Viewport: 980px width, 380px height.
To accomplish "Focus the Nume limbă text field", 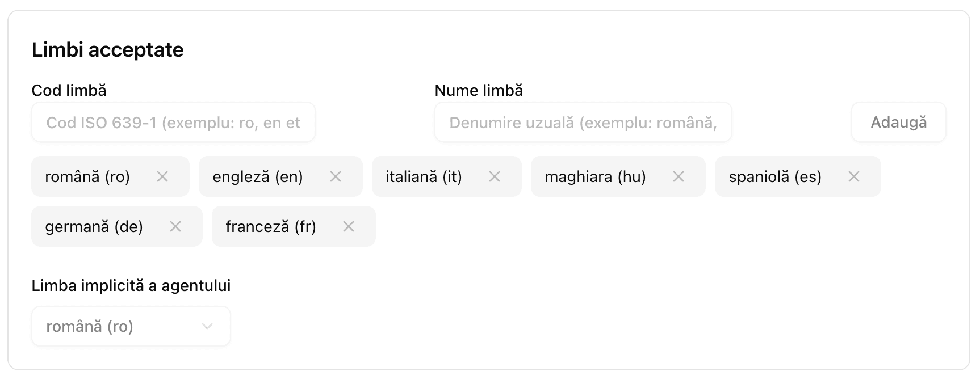I will pos(583,122).
